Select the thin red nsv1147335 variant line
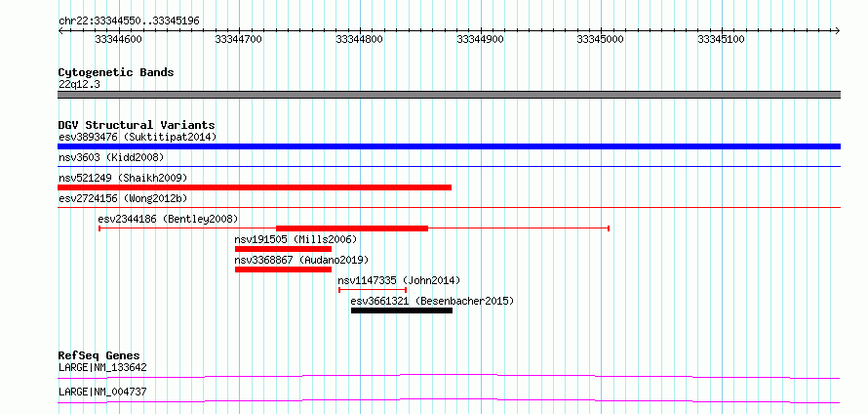The height and width of the screenshot is (414, 868). tap(373, 289)
